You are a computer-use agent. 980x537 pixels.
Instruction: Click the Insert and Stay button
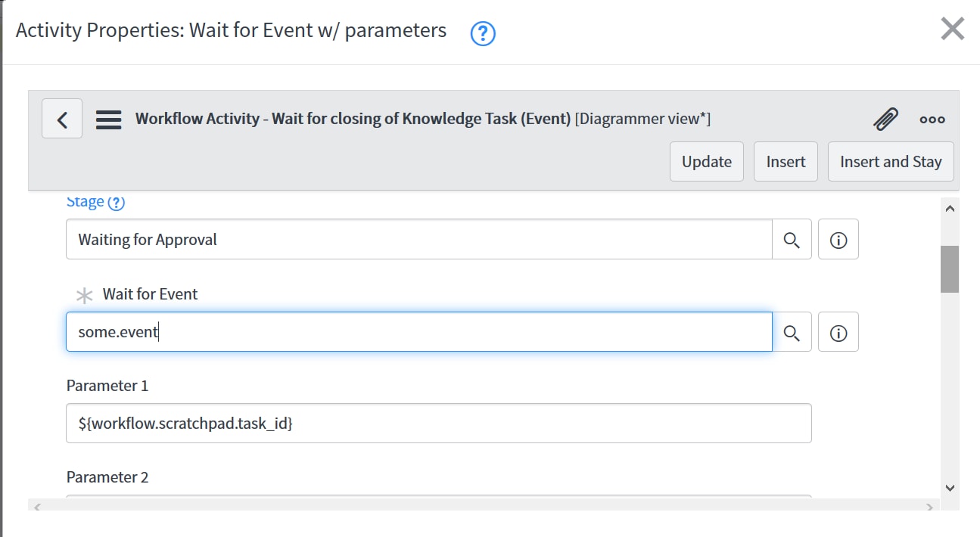point(891,161)
